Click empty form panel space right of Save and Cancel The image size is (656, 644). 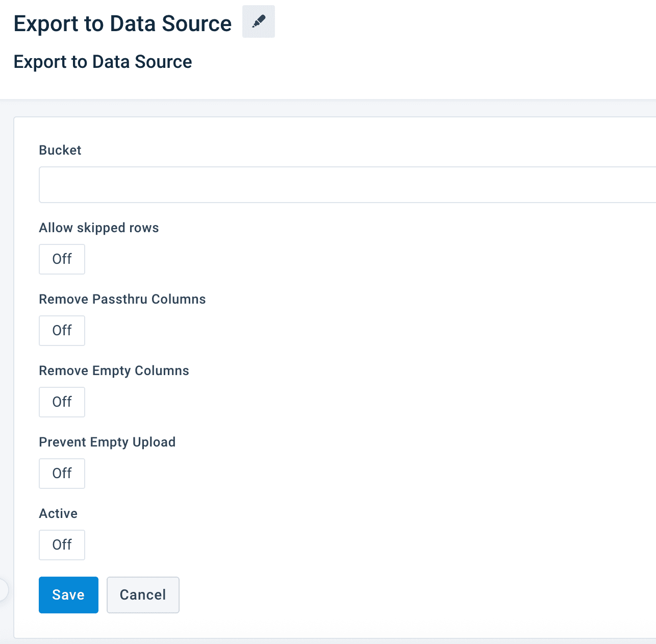(408, 595)
